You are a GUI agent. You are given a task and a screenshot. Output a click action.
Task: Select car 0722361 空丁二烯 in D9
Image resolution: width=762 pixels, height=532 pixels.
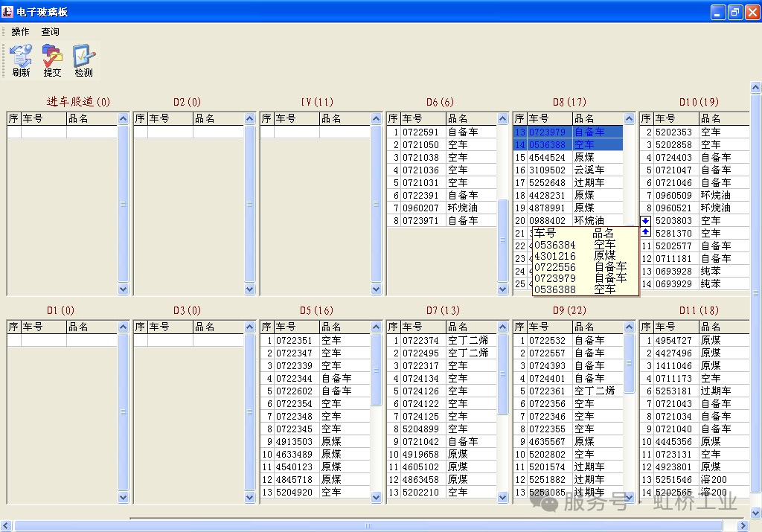pyautogui.click(x=569, y=391)
